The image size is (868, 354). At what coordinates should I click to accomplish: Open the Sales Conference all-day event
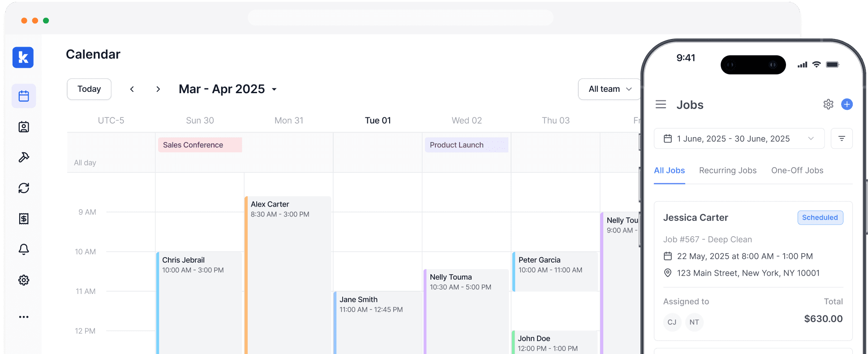(x=200, y=145)
